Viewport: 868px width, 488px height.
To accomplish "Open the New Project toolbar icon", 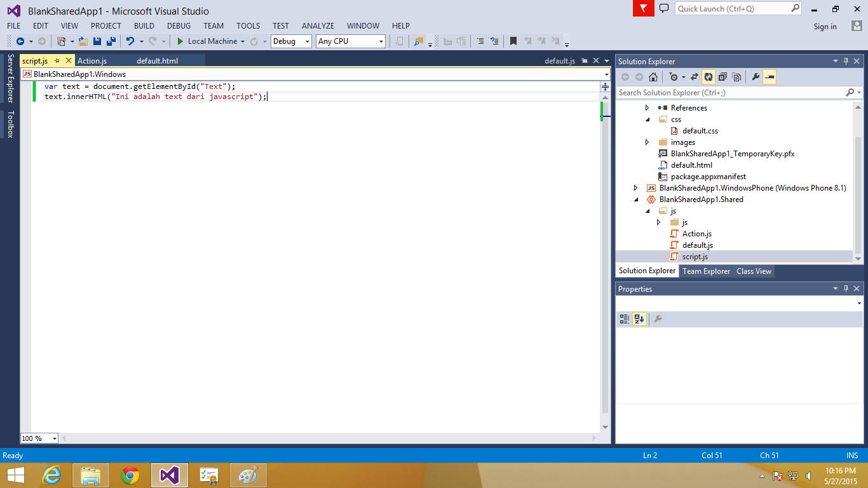I will pos(60,41).
